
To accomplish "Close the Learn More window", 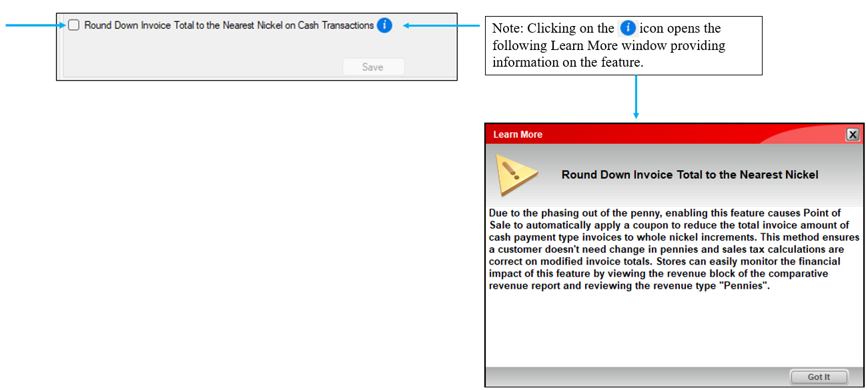I will tap(852, 135).
